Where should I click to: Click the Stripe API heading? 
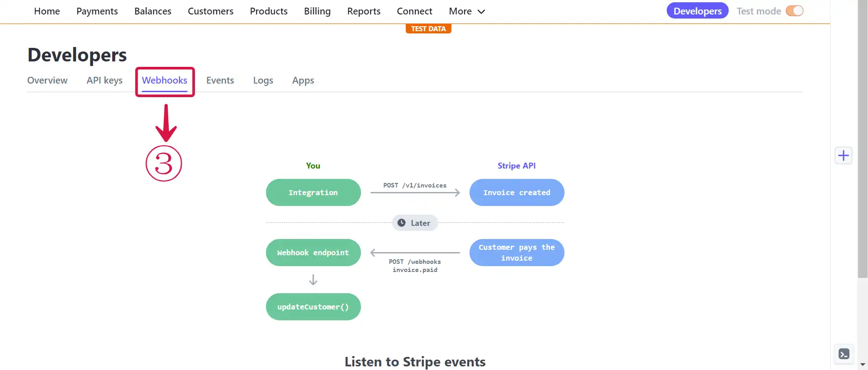pyautogui.click(x=517, y=166)
